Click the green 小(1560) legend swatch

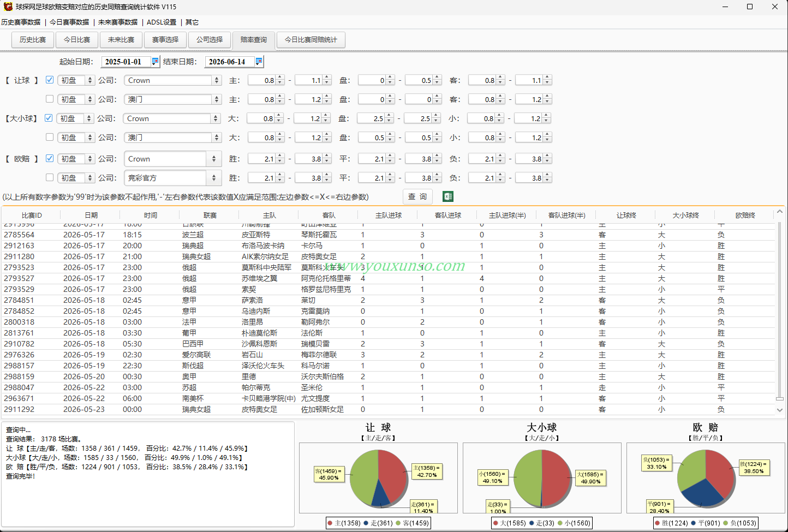point(560,523)
